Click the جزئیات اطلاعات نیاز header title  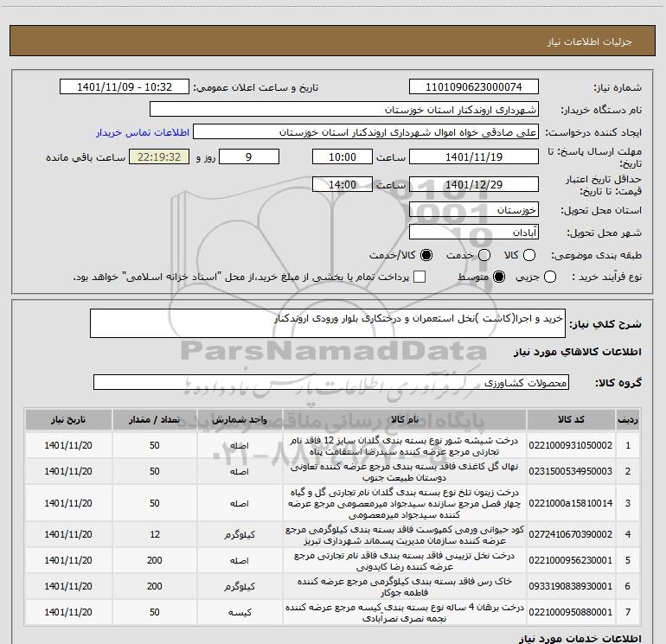[590, 41]
